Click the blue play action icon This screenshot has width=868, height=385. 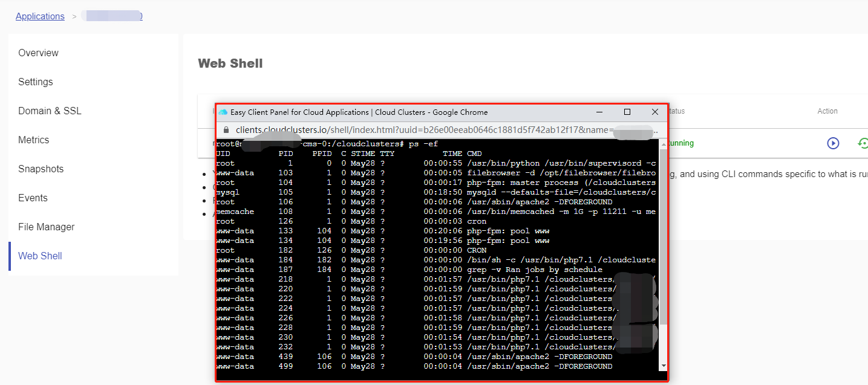(833, 143)
